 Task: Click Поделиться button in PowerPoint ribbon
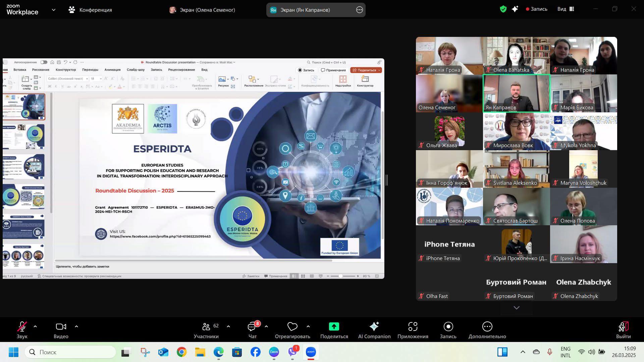point(366,70)
